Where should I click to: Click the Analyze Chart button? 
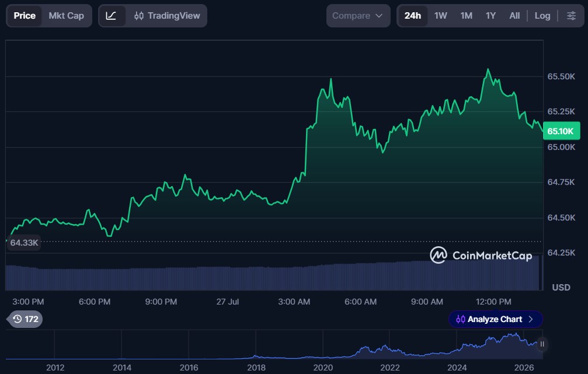coord(495,319)
